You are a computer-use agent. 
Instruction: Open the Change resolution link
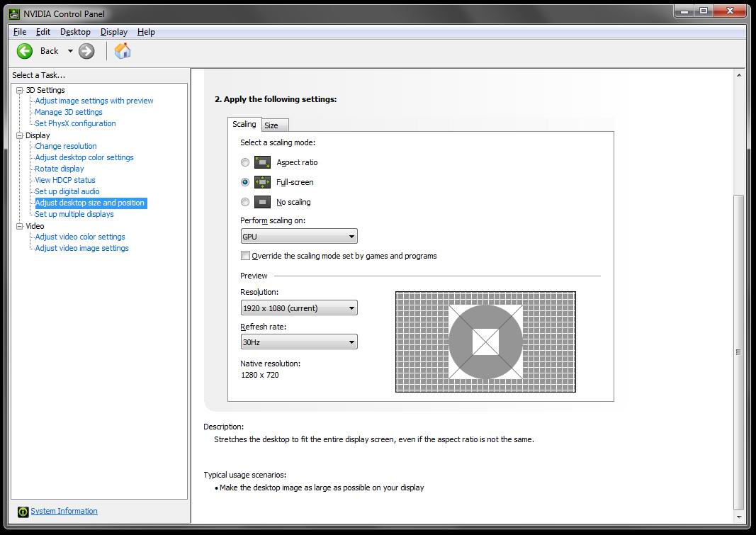[x=66, y=146]
